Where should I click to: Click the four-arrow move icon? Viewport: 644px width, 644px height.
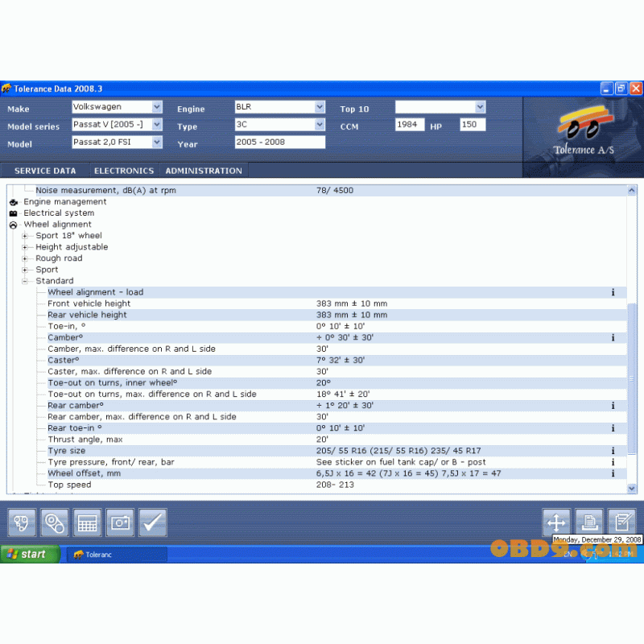coord(556,522)
